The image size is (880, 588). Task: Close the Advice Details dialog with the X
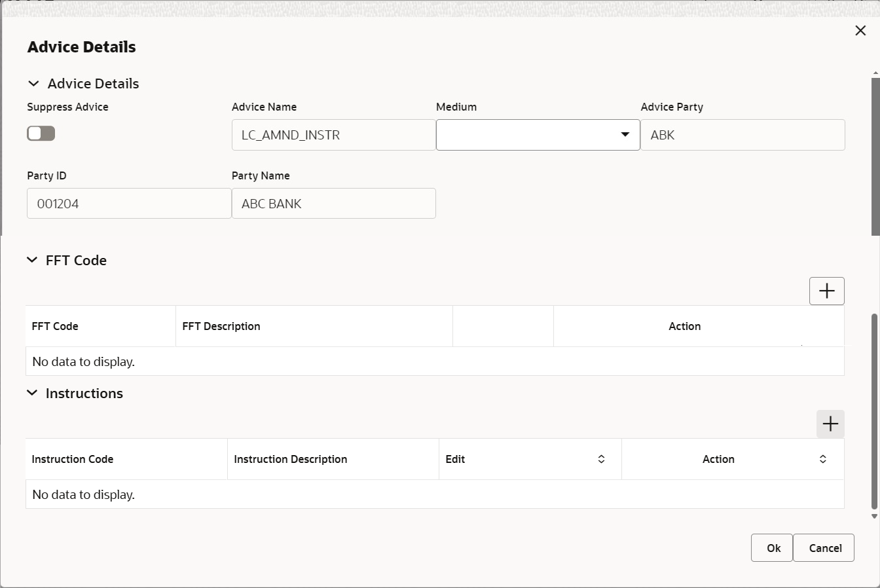point(860,31)
